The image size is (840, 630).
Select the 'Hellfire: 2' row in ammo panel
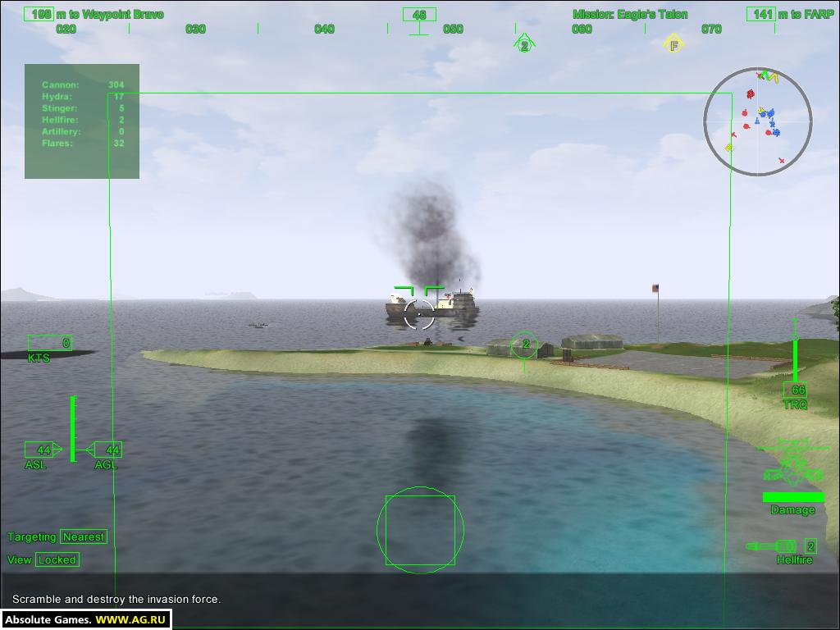point(83,120)
